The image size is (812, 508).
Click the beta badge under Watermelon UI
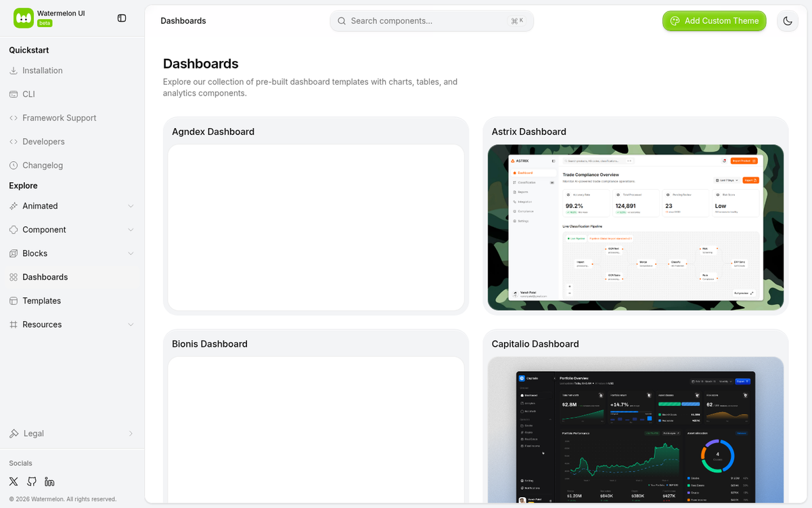point(45,23)
